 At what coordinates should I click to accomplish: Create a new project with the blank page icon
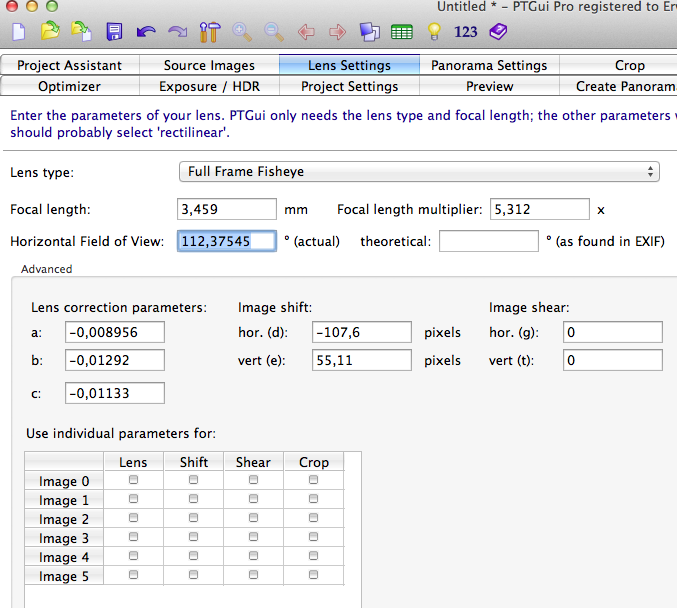tap(19, 32)
